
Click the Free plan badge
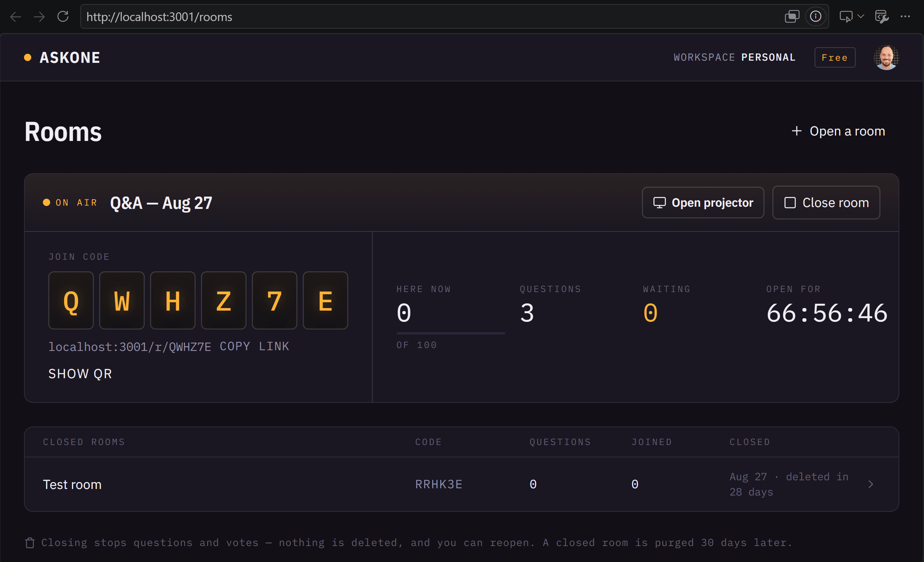click(835, 57)
